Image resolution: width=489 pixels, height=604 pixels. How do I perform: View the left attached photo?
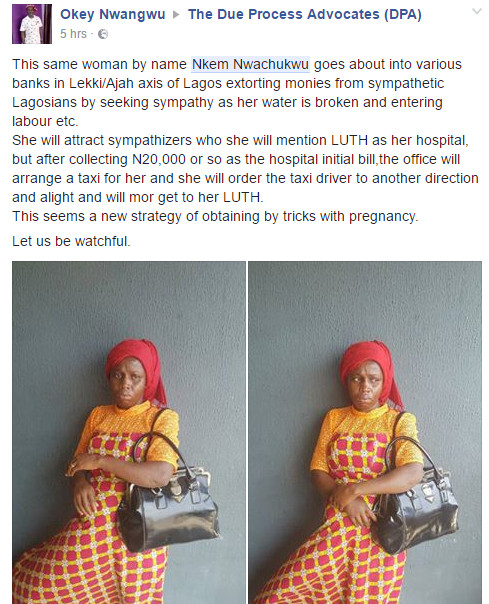pyautogui.click(x=129, y=433)
